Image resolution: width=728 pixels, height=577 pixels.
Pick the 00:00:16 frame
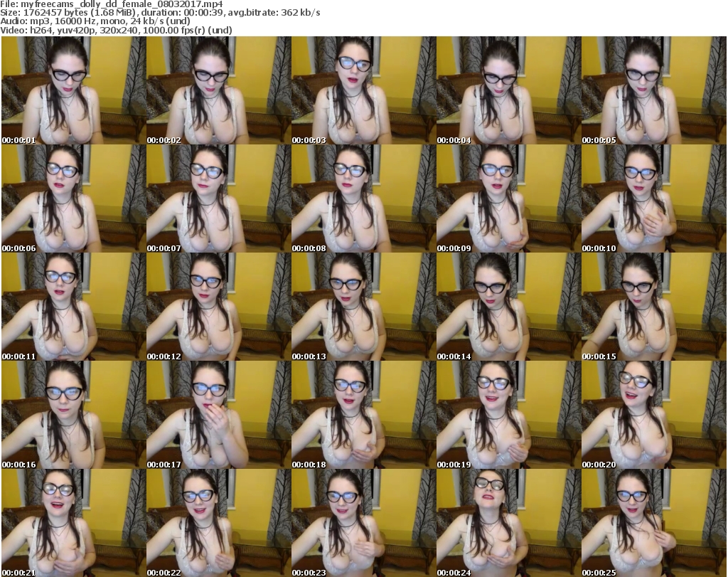[73, 415]
